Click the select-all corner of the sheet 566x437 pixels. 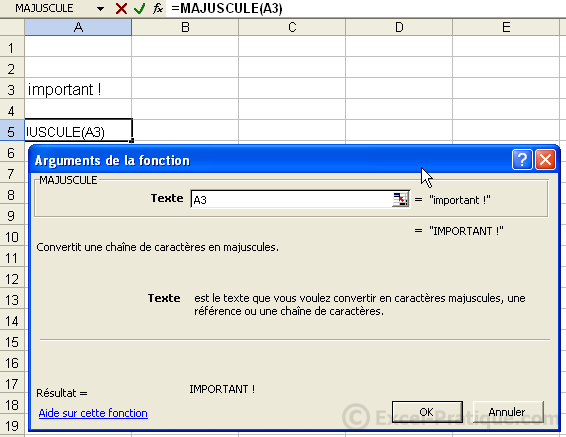coord(12,27)
